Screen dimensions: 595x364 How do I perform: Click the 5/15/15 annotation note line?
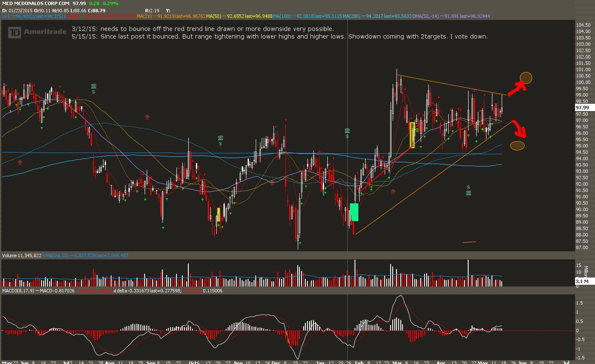(280, 36)
